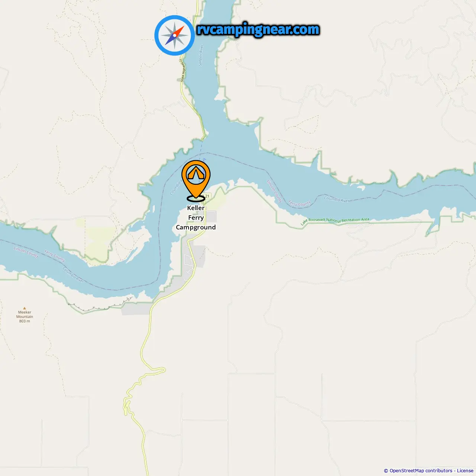Click the Meeker Mountain 803 m label
The image size is (476, 476).
point(25,317)
